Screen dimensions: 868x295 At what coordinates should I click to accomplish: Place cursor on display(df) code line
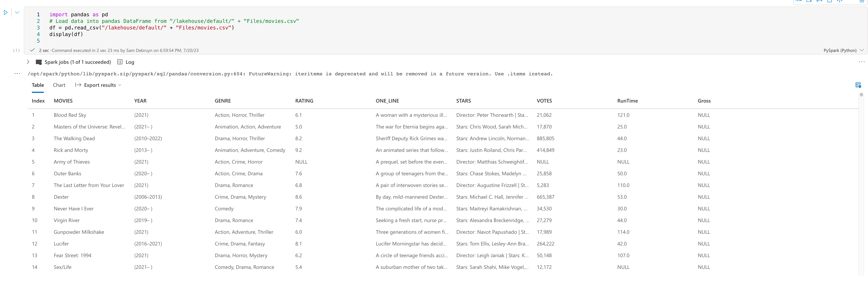pyautogui.click(x=66, y=34)
